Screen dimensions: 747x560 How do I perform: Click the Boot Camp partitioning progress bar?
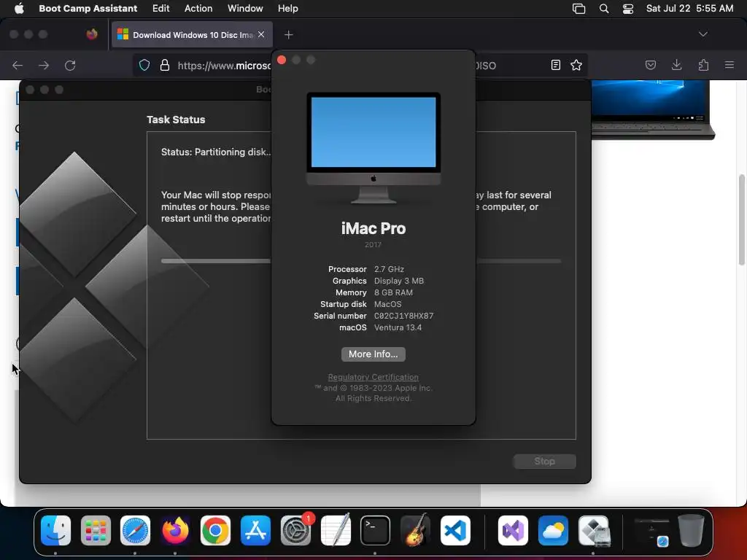(x=360, y=261)
